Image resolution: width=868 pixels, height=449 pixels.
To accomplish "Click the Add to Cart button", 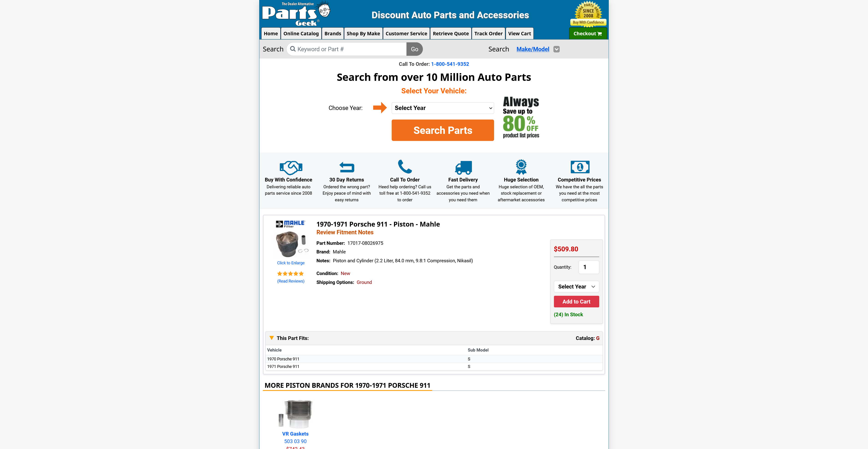I will (576, 301).
